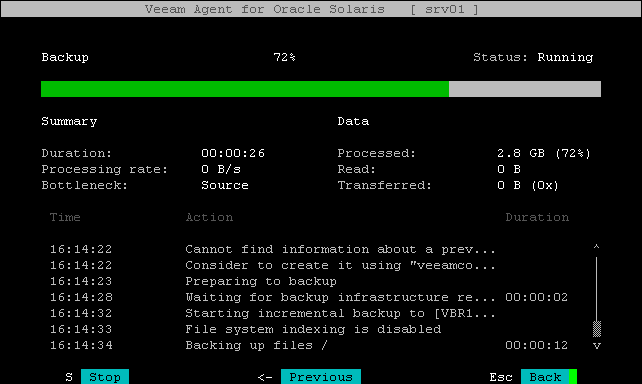Image resolution: width=642 pixels, height=384 pixels.
Task: Click the Time column header
Action: [x=65, y=217]
